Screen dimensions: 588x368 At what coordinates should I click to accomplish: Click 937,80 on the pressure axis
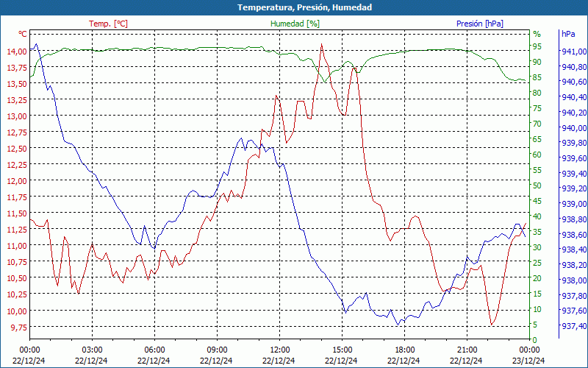pos(573,296)
